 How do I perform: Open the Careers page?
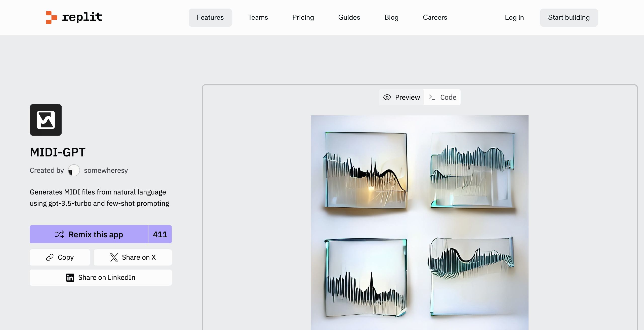[x=435, y=17]
